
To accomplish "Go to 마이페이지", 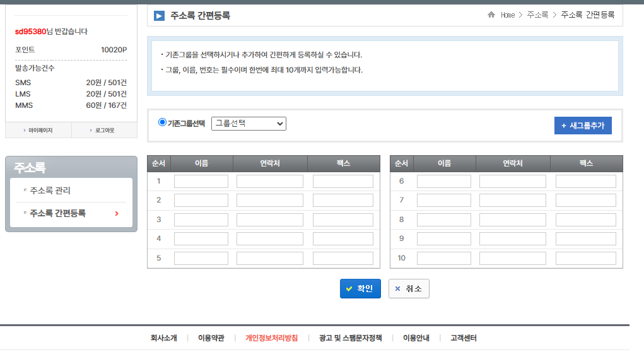I will click(x=38, y=131).
